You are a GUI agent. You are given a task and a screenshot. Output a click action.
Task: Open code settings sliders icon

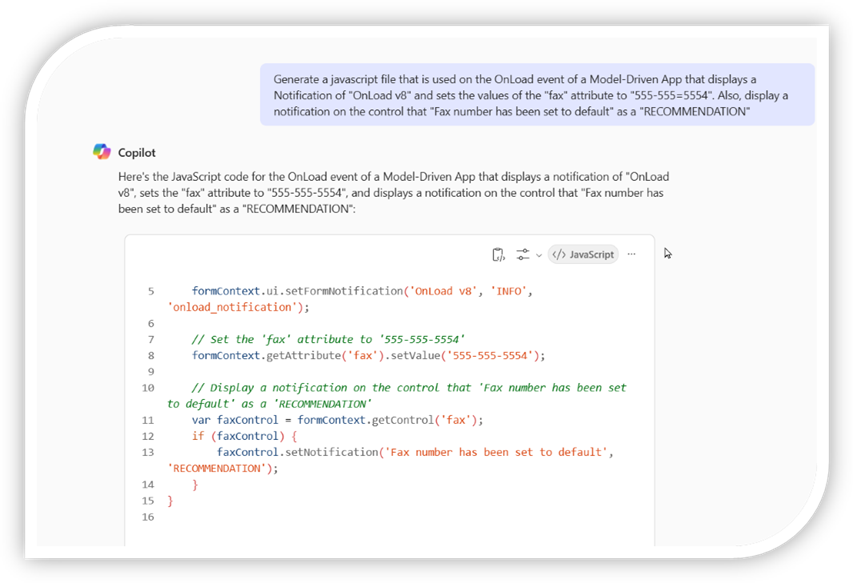[x=523, y=255]
